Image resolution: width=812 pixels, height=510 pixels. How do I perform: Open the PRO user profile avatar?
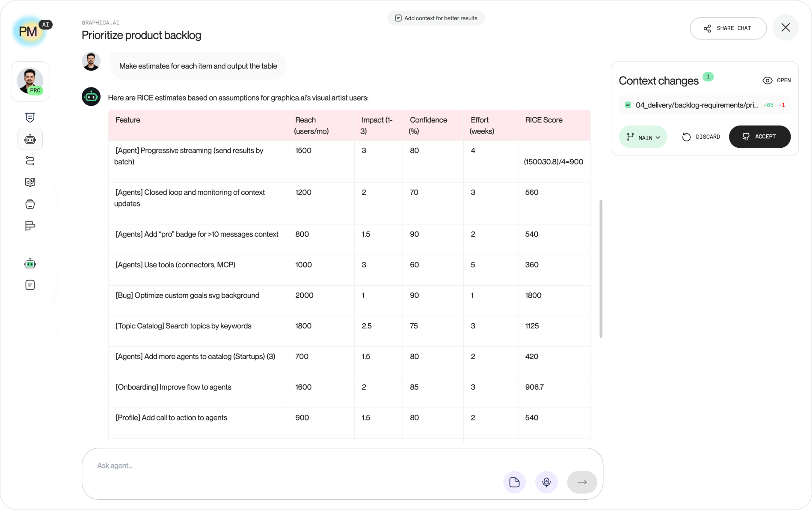click(x=30, y=81)
